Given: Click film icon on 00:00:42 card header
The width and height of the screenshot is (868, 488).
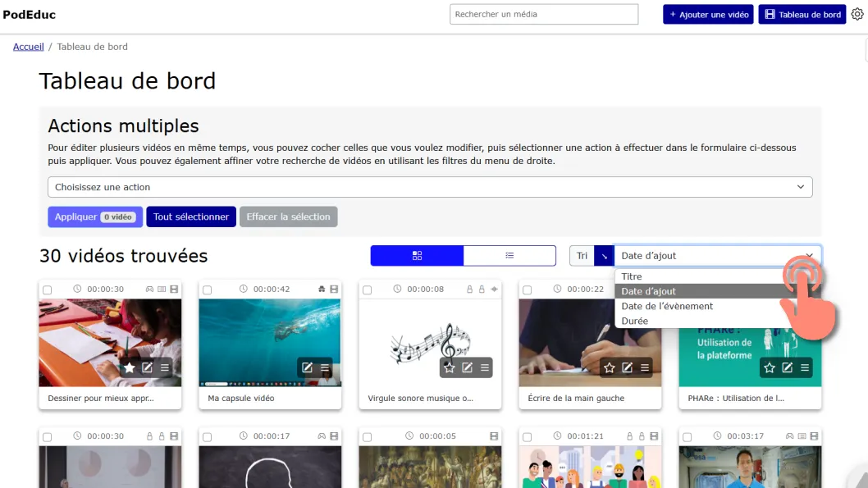Looking at the screenshot, I should click(334, 289).
